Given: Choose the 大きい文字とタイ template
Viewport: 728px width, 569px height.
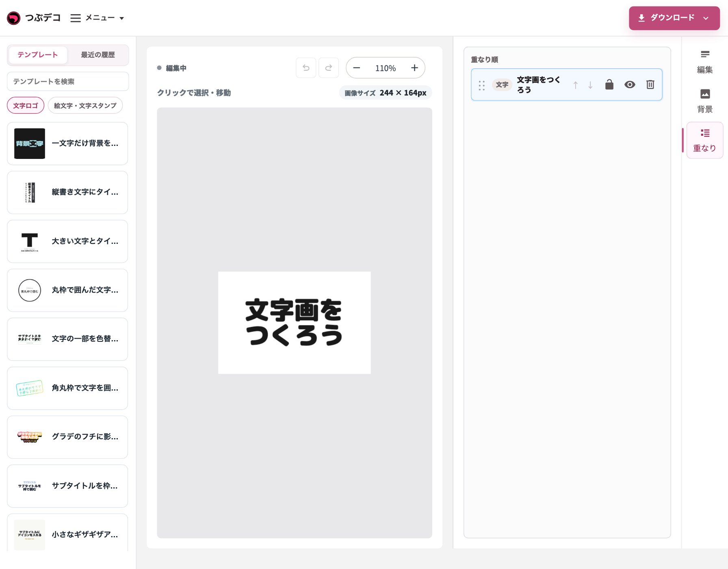Looking at the screenshot, I should 67,241.
